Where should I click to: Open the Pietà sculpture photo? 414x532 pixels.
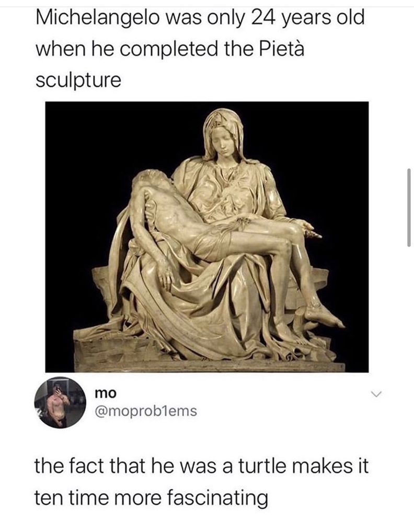(207, 237)
